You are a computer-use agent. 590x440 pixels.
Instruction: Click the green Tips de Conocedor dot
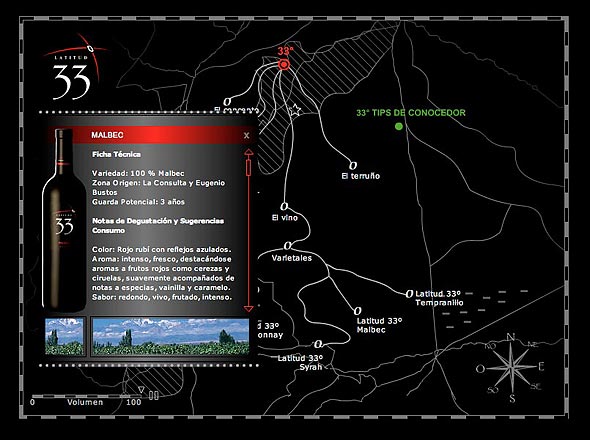coord(399,126)
